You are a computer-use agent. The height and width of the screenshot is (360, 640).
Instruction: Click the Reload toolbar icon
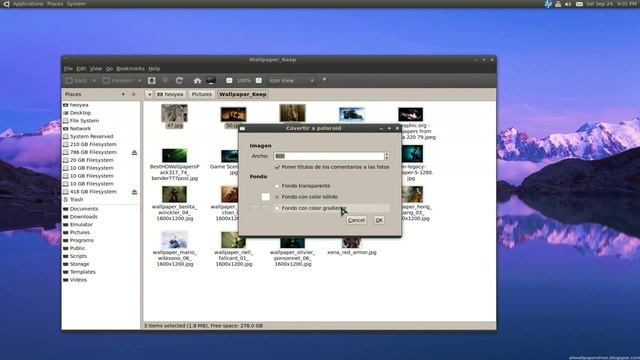(x=179, y=81)
